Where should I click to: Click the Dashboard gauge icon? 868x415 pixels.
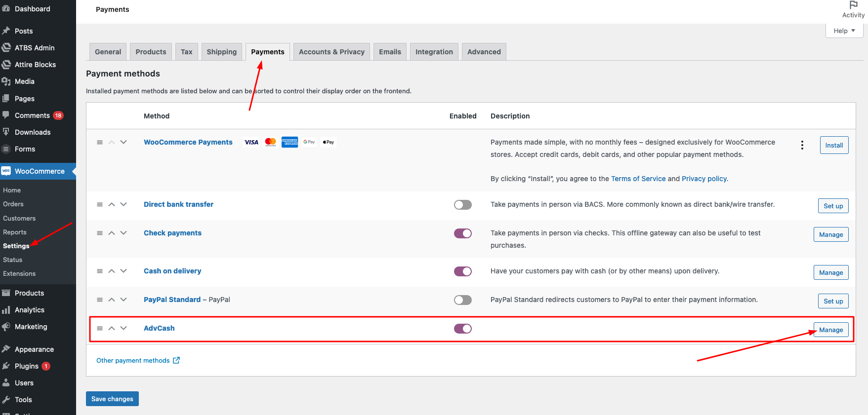[x=6, y=9]
